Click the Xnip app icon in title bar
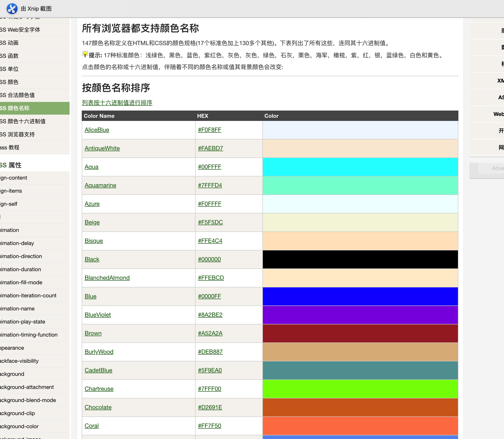The height and width of the screenshot is (439, 504). (x=12, y=9)
